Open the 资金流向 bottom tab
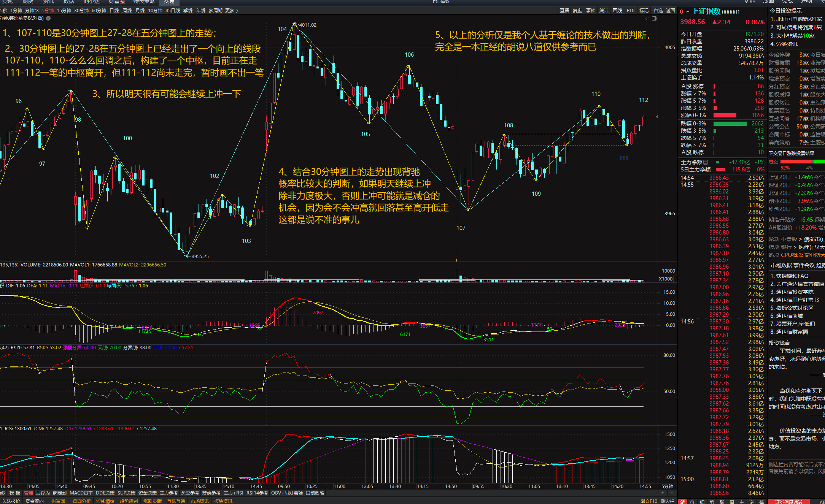 pyautogui.click(x=35, y=501)
